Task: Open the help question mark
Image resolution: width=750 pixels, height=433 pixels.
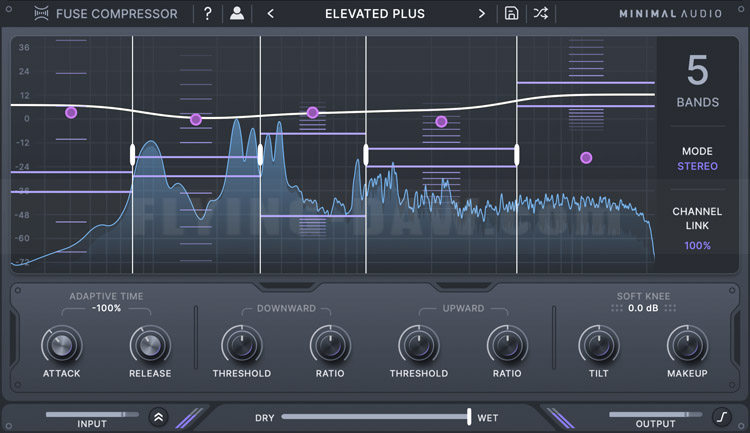Action: (208, 13)
